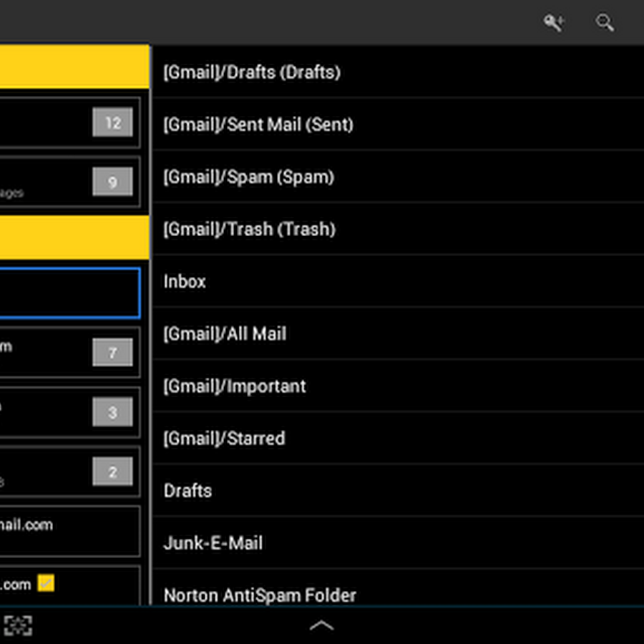Viewport: 644px width, 644px height.
Task: Tap the unread count badge 12
Action: (x=113, y=122)
